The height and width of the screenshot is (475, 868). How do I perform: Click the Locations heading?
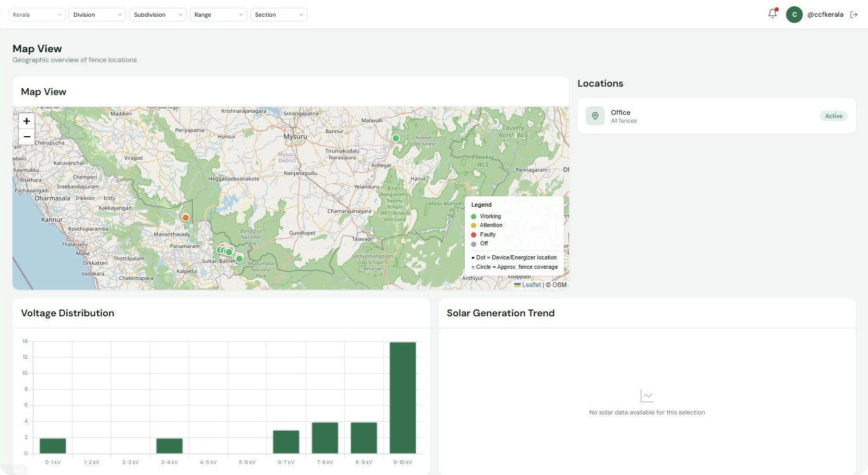[600, 84]
